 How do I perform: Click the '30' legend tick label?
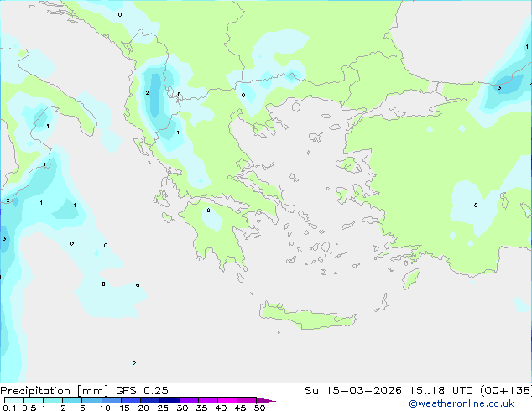[182, 408]
